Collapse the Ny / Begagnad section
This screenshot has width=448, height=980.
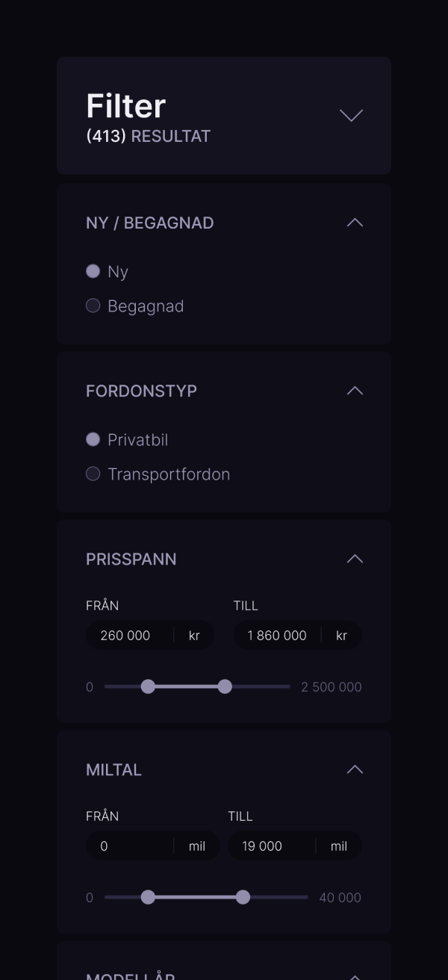point(355,223)
